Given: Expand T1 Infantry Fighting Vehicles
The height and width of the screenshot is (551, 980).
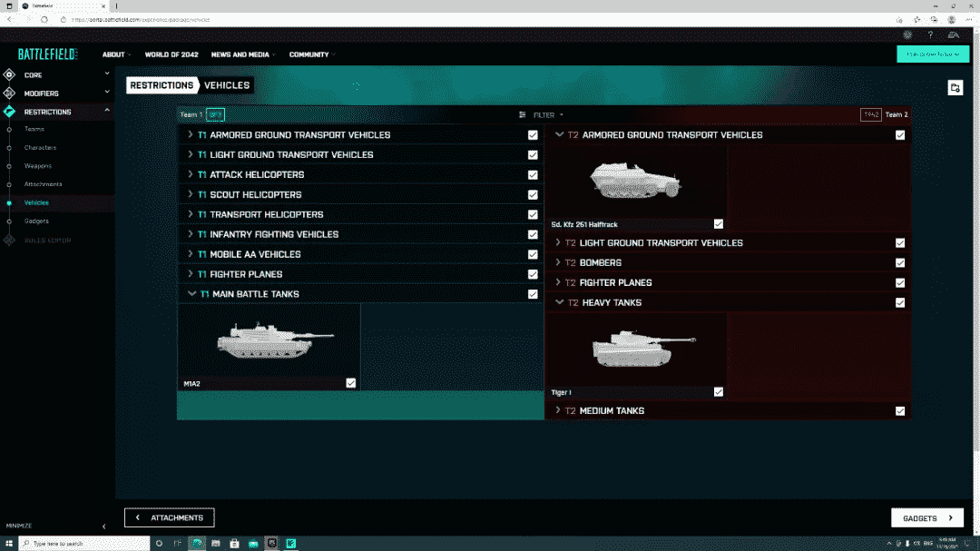Looking at the screenshot, I should click(190, 234).
